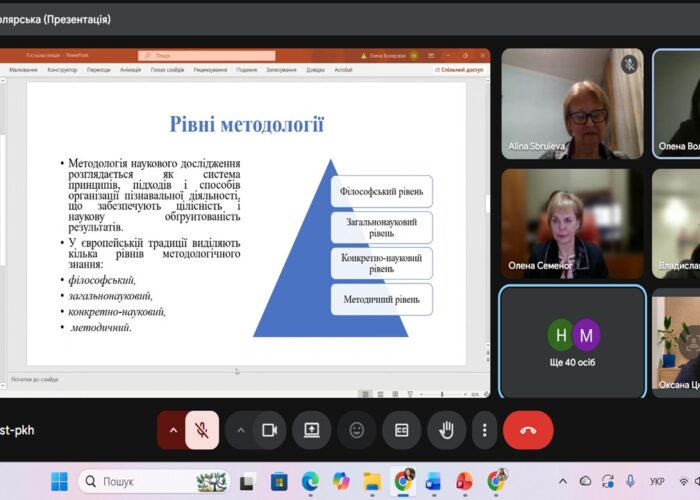This screenshot has width=700, height=500.
Task: Open File Explorer from the taskbar
Action: pyautogui.click(x=372, y=482)
